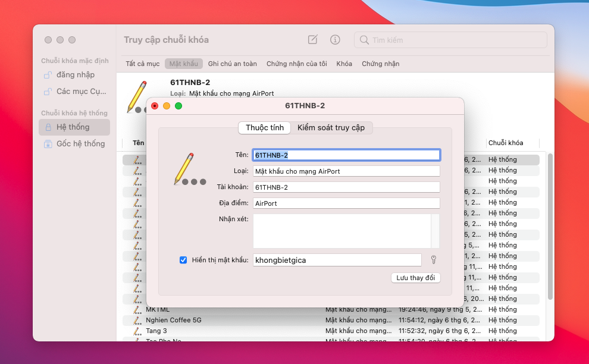Click the compose new keychain item icon
589x364 pixels.
pyautogui.click(x=312, y=39)
